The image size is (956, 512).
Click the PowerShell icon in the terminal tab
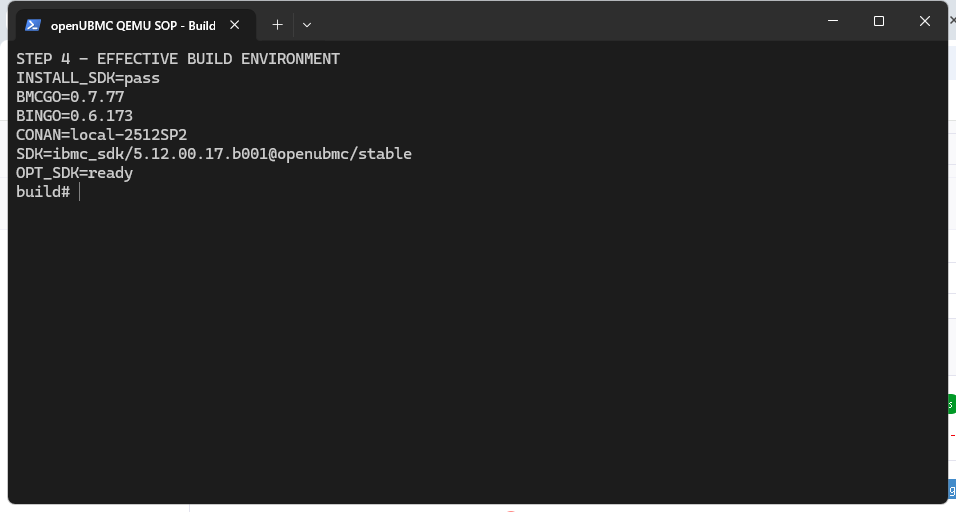pyautogui.click(x=33, y=25)
